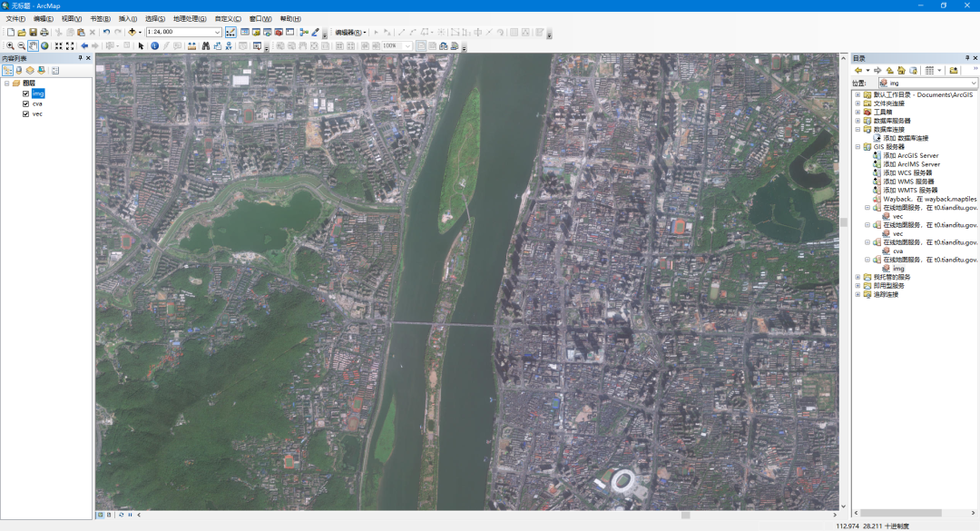Click the map's horizontal scrollbar thumb
The width and height of the screenshot is (980, 531).
coord(685,515)
